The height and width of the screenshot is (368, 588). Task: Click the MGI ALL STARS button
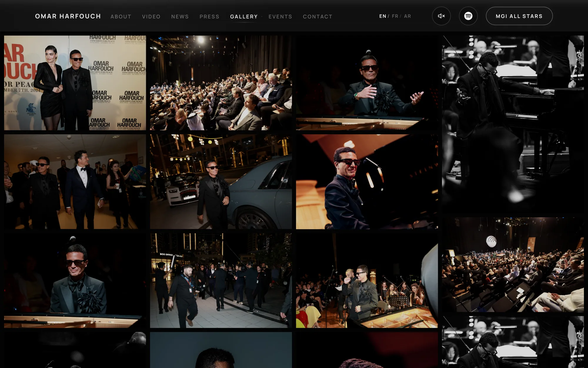point(519,16)
